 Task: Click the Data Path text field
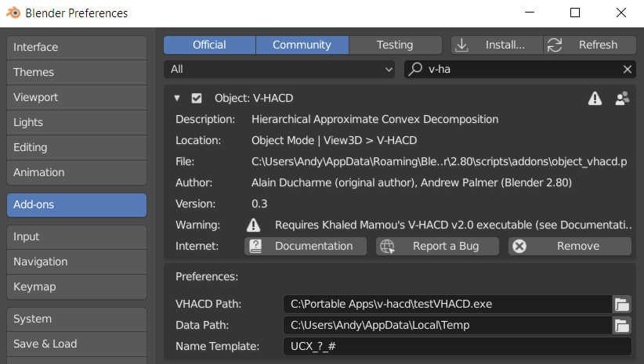pos(447,325)
